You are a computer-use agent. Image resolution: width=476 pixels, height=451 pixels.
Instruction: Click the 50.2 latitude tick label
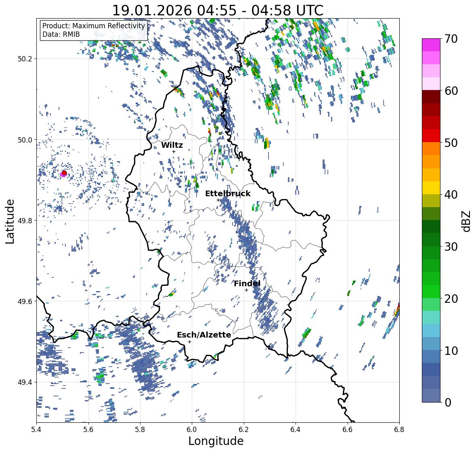click(x=25, y=59)
